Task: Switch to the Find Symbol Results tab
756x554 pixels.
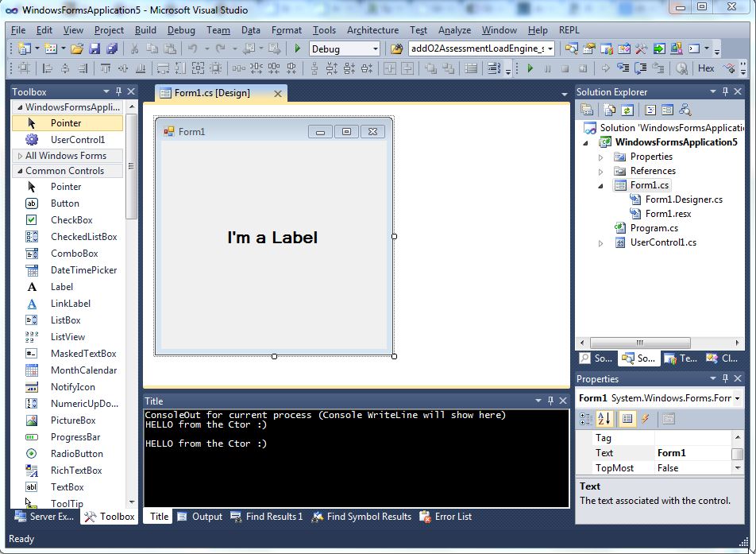Action: (x=361, y=517)
